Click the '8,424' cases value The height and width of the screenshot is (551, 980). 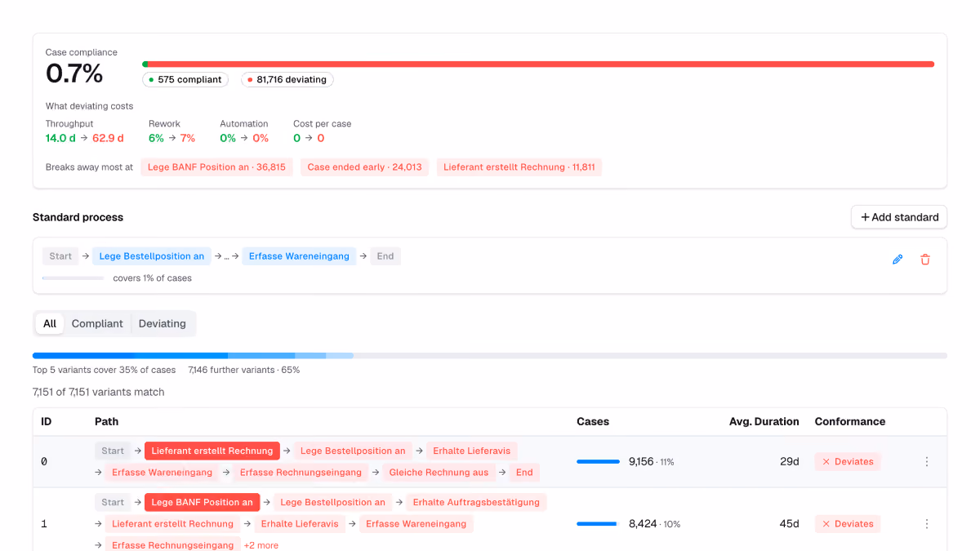click(x=643, y=524)
